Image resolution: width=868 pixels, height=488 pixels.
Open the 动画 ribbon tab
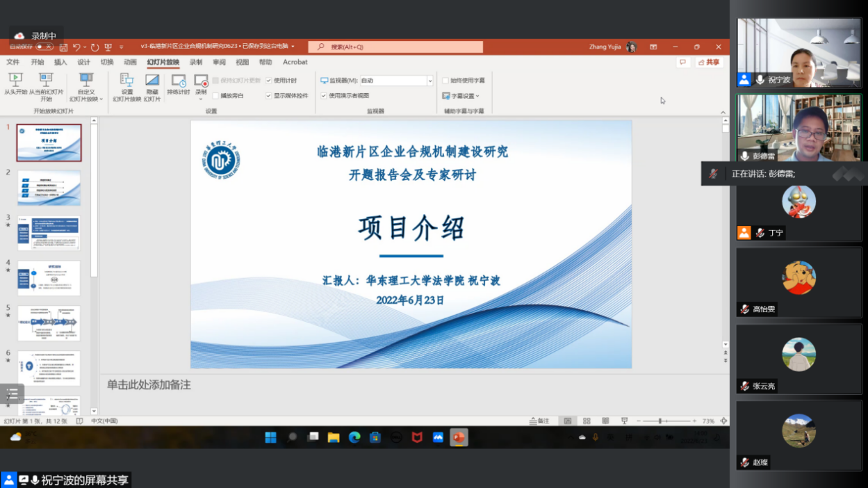[130, 63]
